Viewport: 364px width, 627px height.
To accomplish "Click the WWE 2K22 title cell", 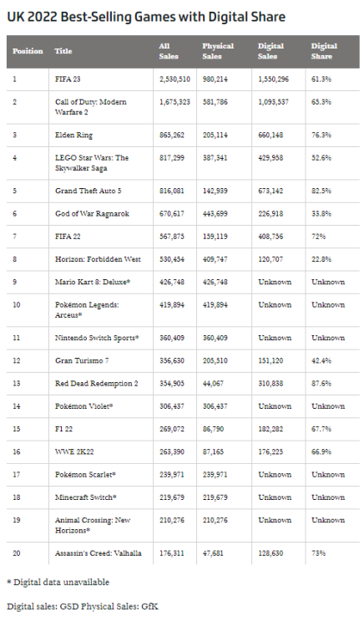I will [x=74, y=451].
